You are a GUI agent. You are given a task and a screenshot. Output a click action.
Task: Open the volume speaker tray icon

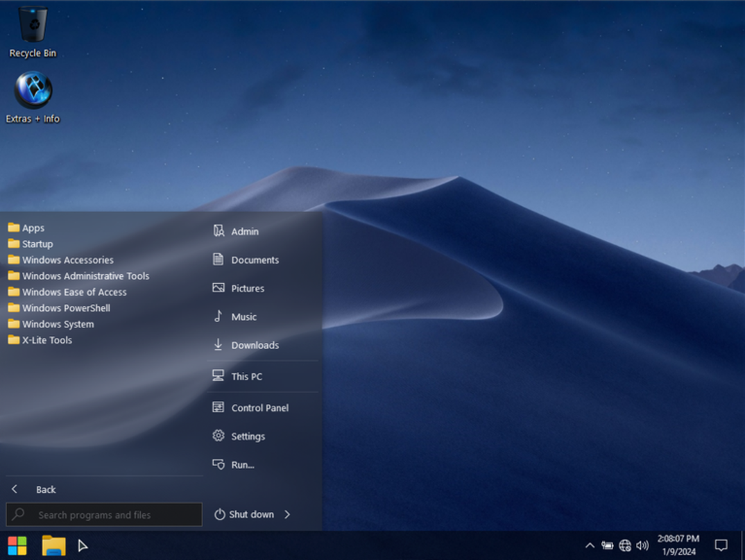[642, 545]
